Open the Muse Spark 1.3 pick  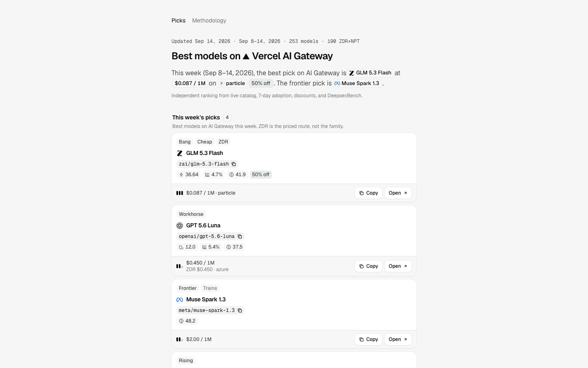(x=398, y=339)
